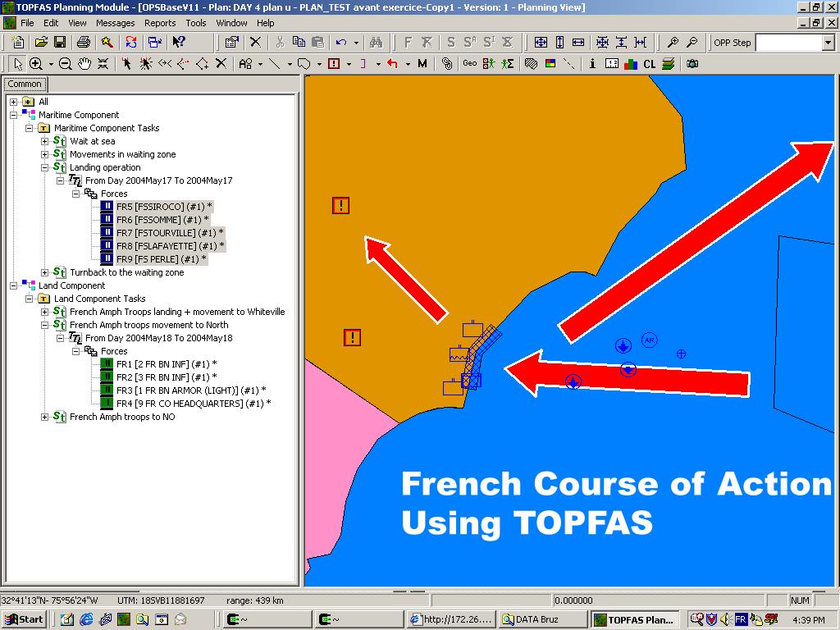Open the http://172.26 taskbar window

pyautogui.click(x=451, y=619)
